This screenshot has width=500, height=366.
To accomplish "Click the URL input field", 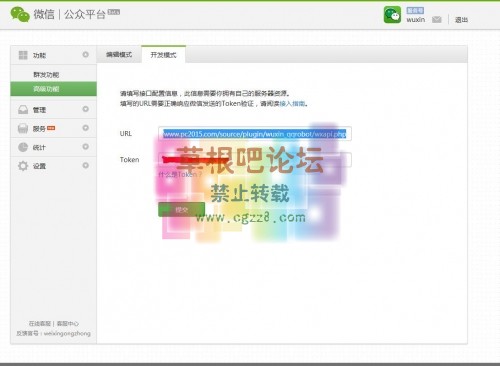I will pos(255,134).
